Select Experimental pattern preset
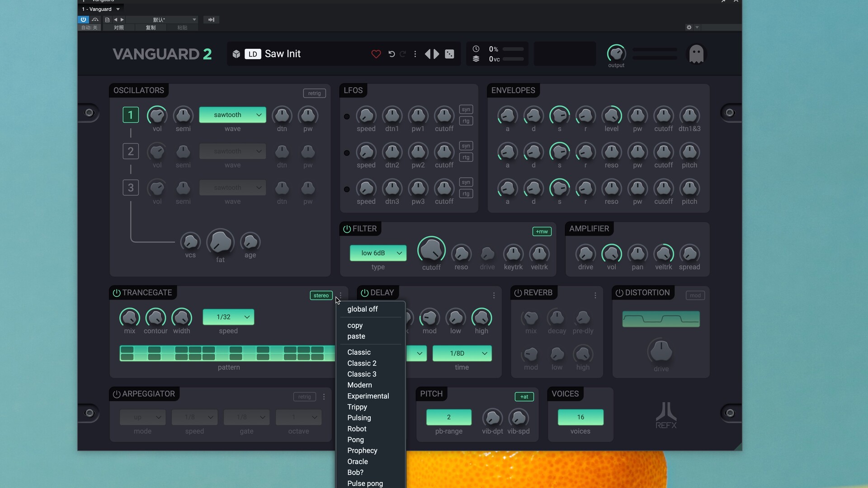This screenshot has width=868, height=488. [x=368, y=396]
